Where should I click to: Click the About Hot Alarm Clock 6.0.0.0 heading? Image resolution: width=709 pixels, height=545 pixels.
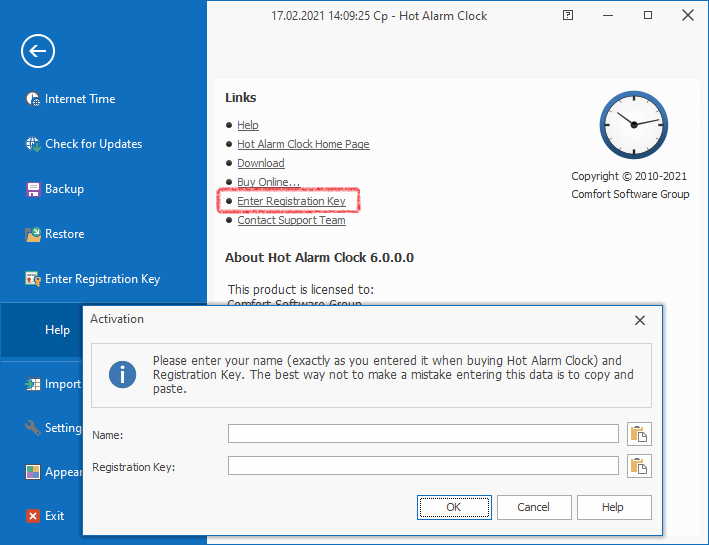tap(319, 258)
